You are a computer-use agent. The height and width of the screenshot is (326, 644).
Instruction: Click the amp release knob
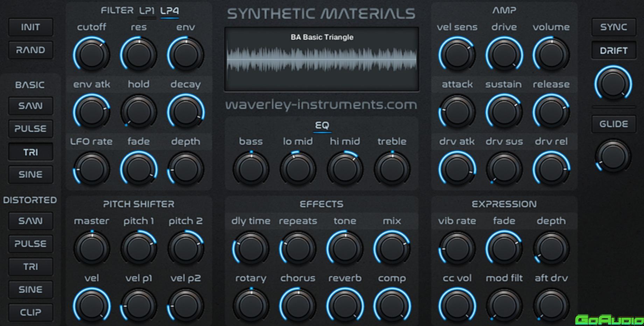(551, 112)
